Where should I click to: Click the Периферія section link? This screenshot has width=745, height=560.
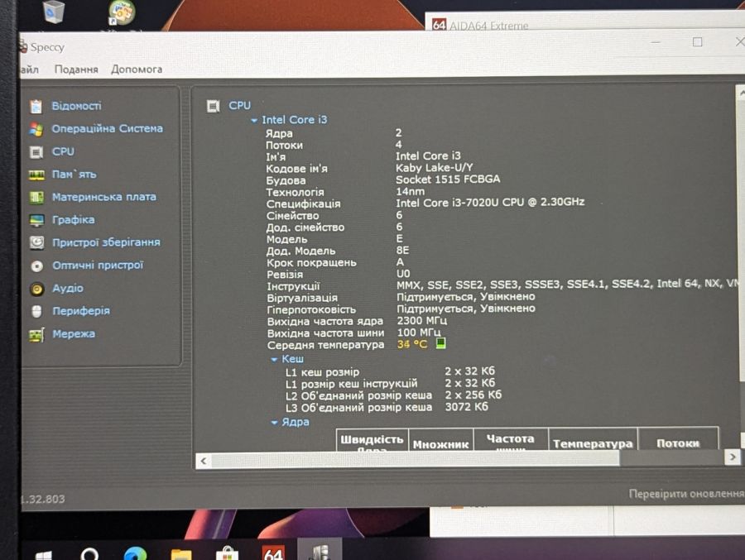pos(81,311)
